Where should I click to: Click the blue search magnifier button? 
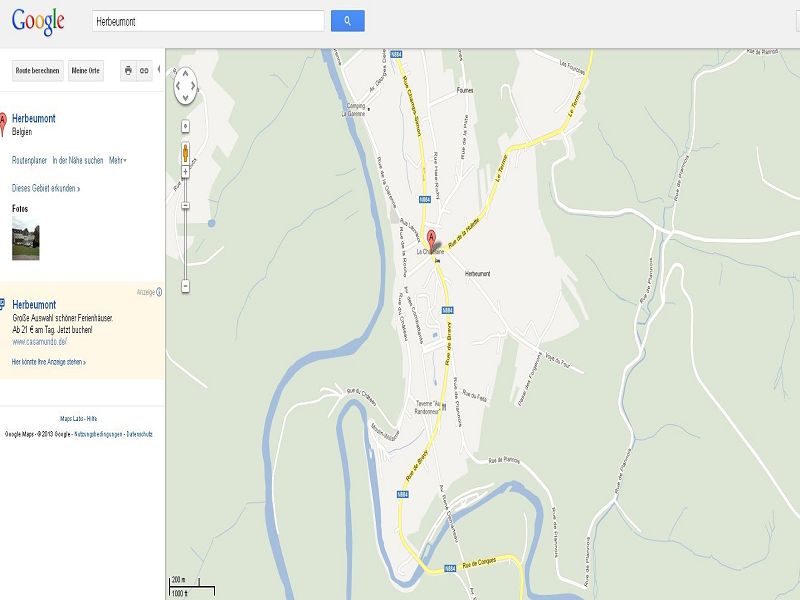click(x=347, y=20)
